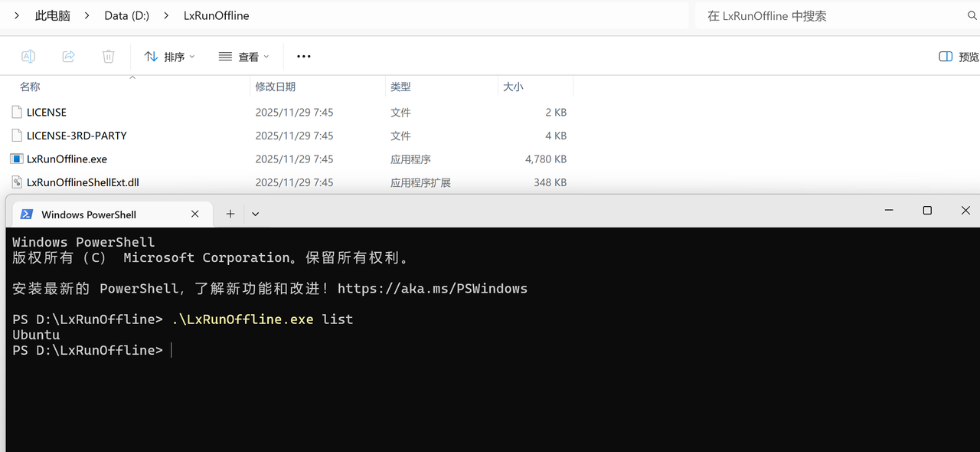Image resolution: width=980 pixels, height=452 pixels.
Task: Maximize the terminal window
Action: pyautogui.click(x=927, y=211)
